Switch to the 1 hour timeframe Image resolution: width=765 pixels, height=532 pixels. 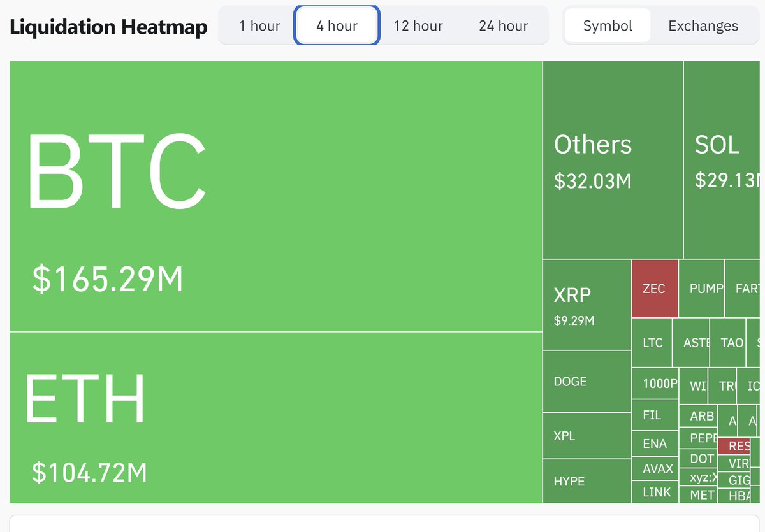point(259,25)
